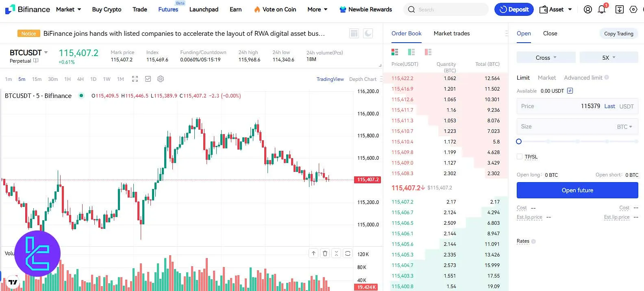The width and height of the screenshot is (644, 291).
Task: Toggle combined order book view icon
Action: pos(394,52)
